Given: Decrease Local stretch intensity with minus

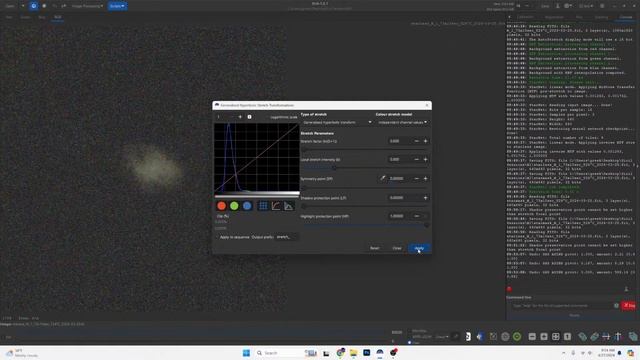Looking at the screenshot, I should pyautogui.click(x=416, y=159).
